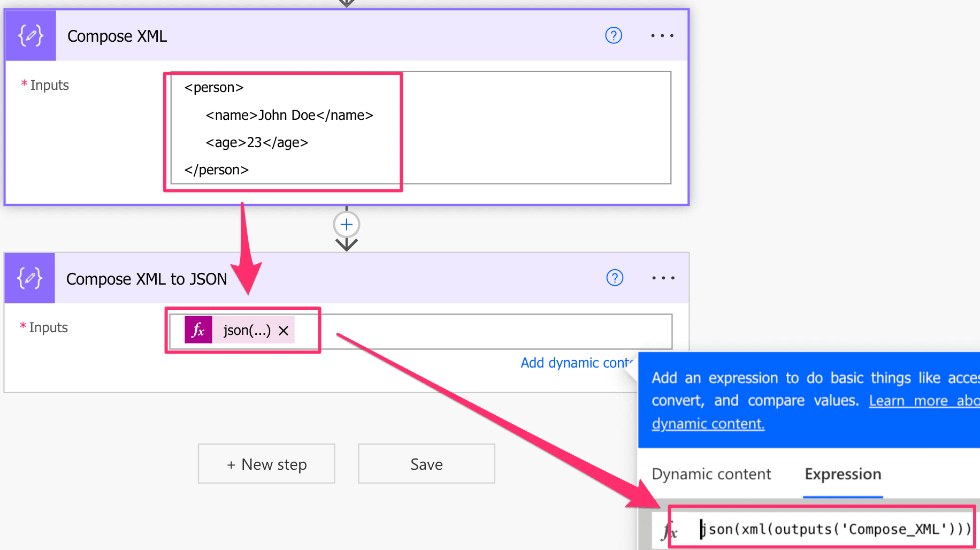Click the New step button
This screenshot has height=550, width=980.
click(266, 463)
